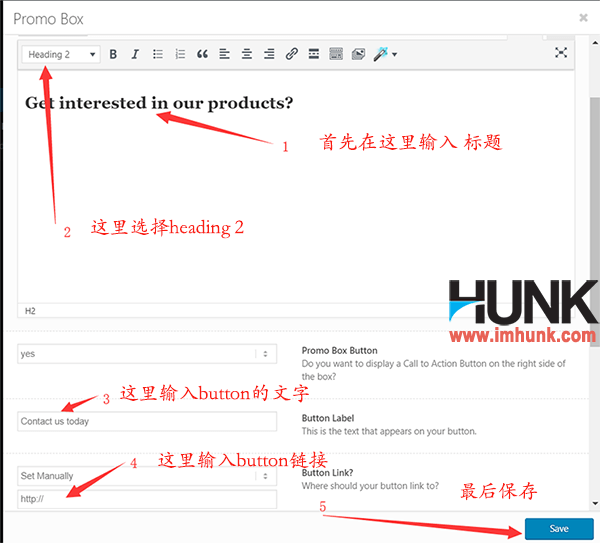The height and width of the screenshot is (543, 600).
Task: Click the heading text in editor
Action: click(x=159, y=103)
